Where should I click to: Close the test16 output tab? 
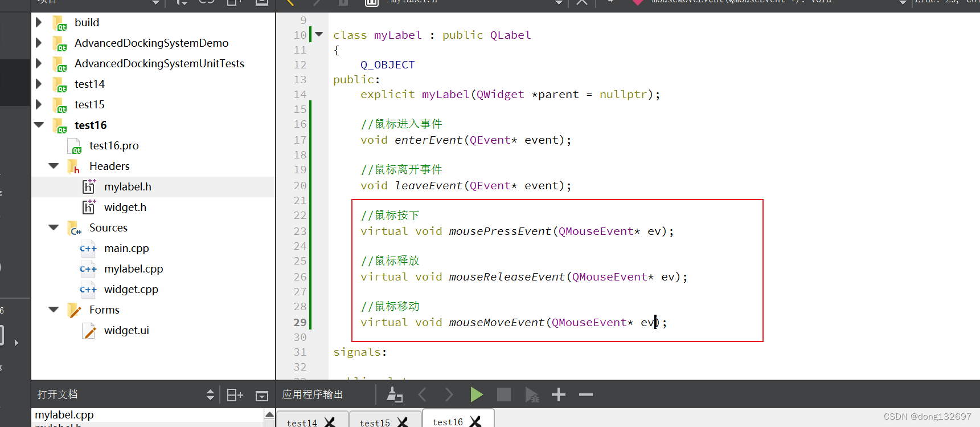point(475,421)
